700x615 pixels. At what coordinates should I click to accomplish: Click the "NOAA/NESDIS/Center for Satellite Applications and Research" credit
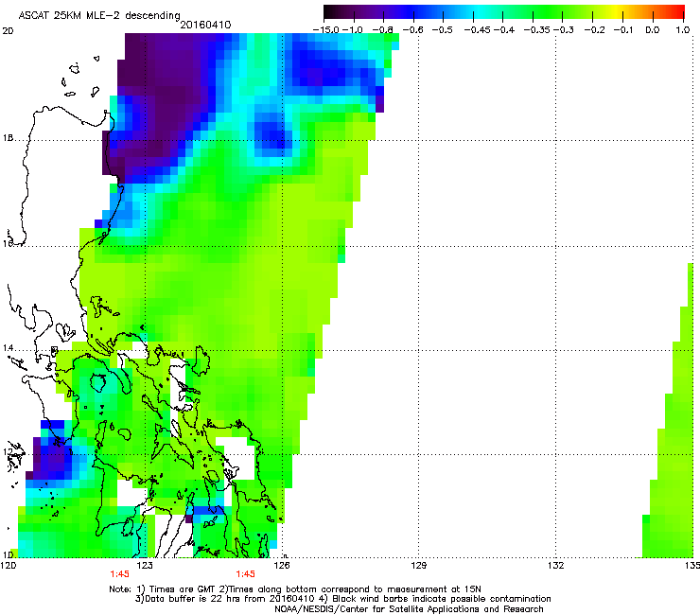409,609
